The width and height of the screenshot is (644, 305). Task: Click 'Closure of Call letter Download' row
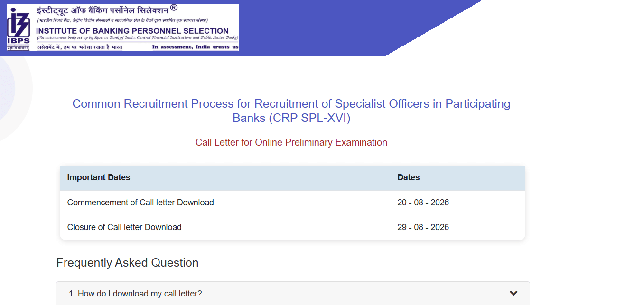coord(292,227)
